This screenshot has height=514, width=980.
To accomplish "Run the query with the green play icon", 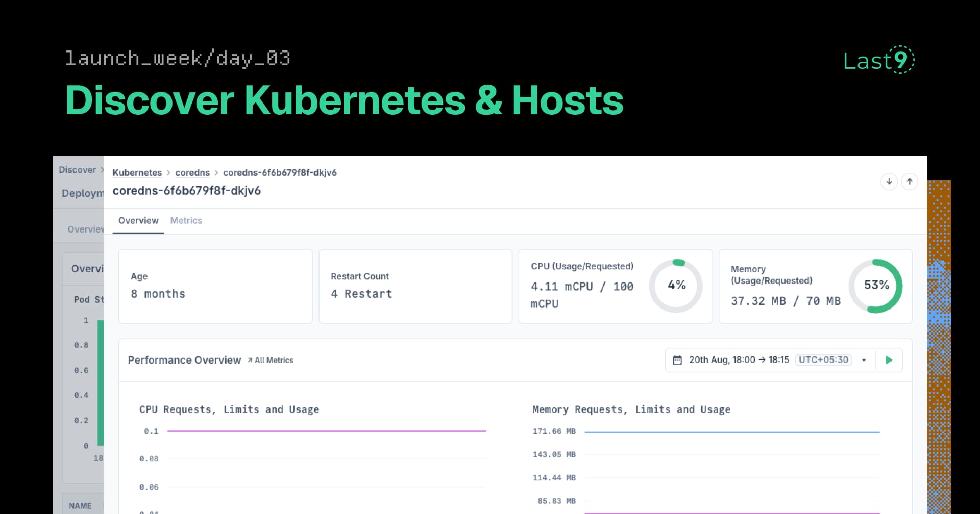I will coord(890,359).
